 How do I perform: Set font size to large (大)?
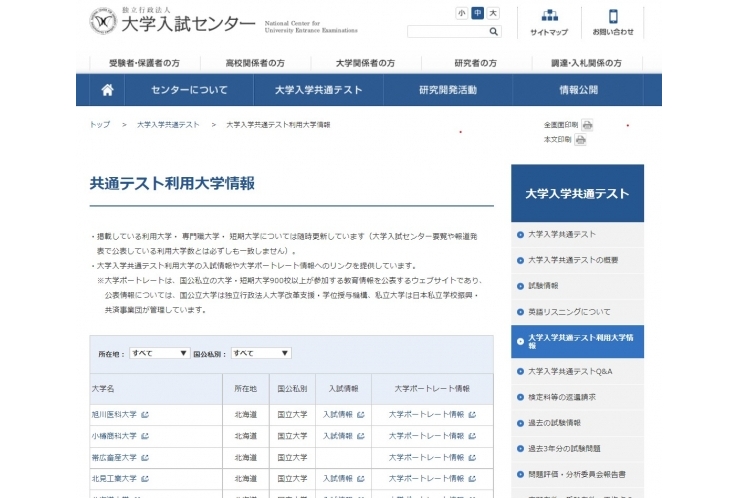click(x=493, y=13)
